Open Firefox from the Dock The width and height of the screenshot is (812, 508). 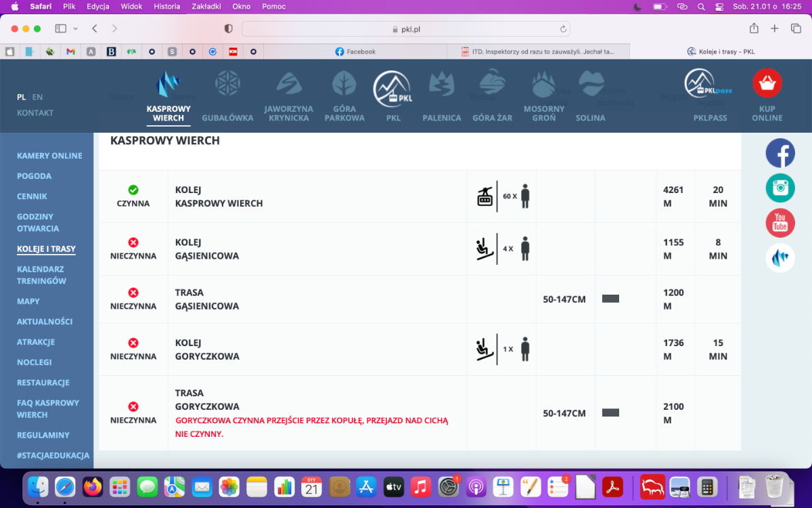tap(93, 486)
